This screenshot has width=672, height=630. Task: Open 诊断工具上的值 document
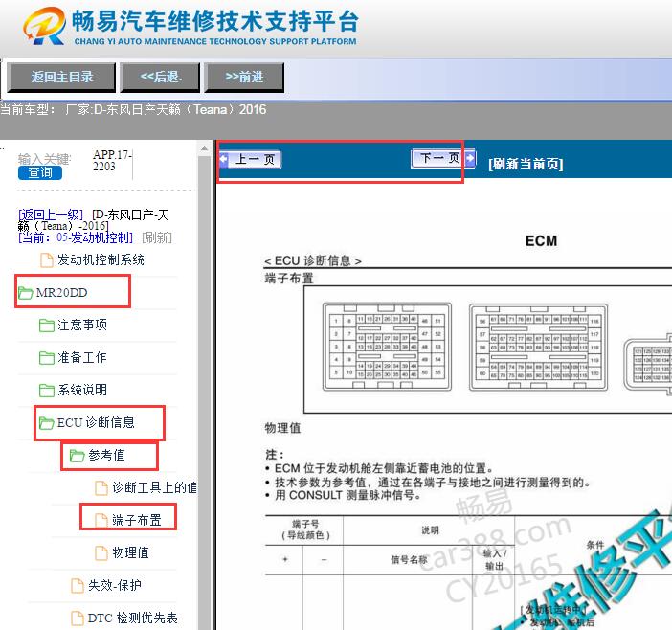click(x=154, y=487)
